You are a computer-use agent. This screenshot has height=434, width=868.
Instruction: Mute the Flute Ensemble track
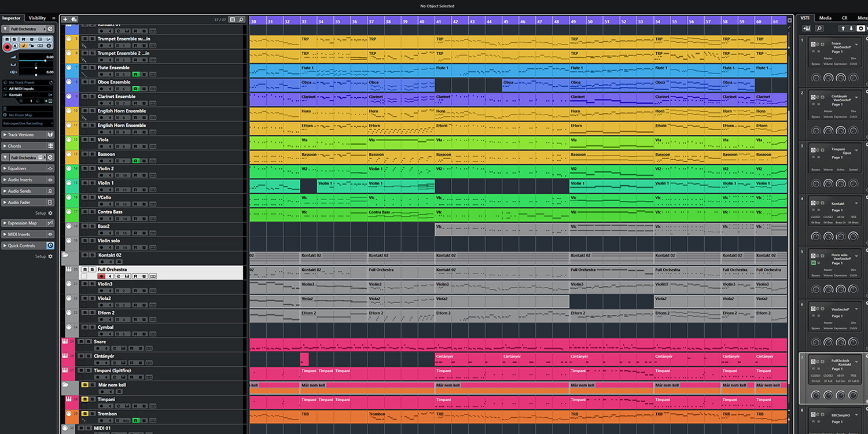(x=84, y=68)
